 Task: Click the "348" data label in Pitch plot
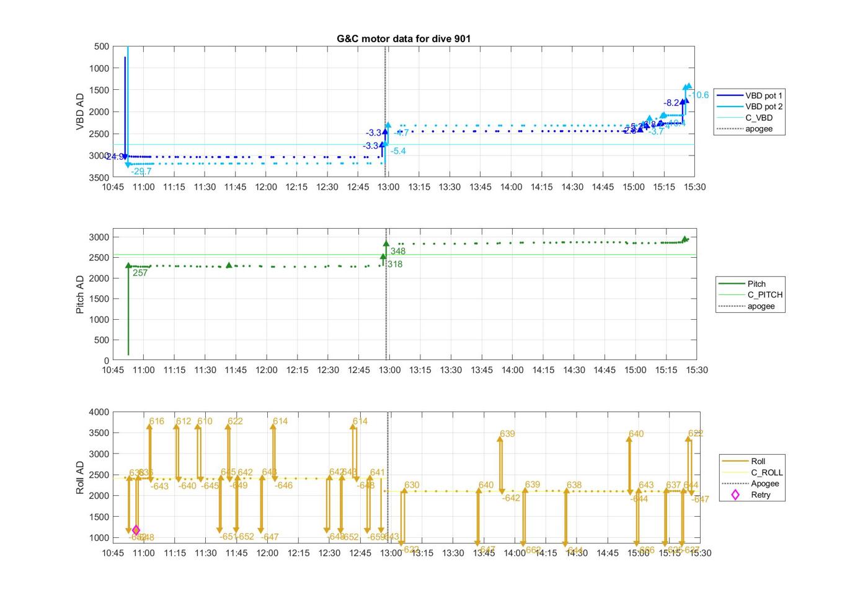(398, 251)
